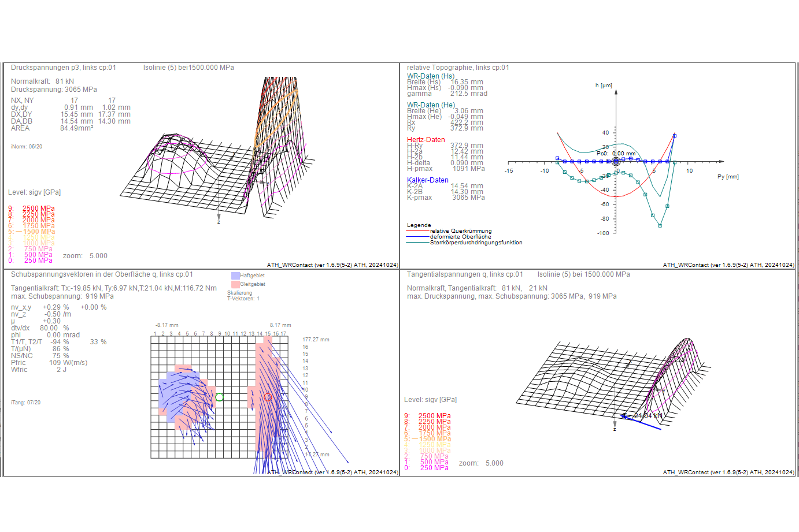This screenshot has width=799, height=532.
Task: Click the pink Gleitgebiet legend swatch
Action: click(x=235, y=284)
